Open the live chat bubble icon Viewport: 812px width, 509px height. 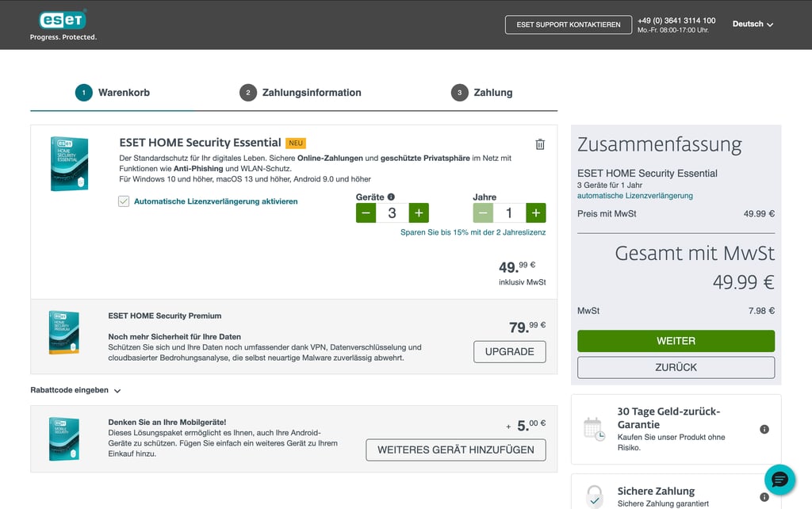point(779,480)
